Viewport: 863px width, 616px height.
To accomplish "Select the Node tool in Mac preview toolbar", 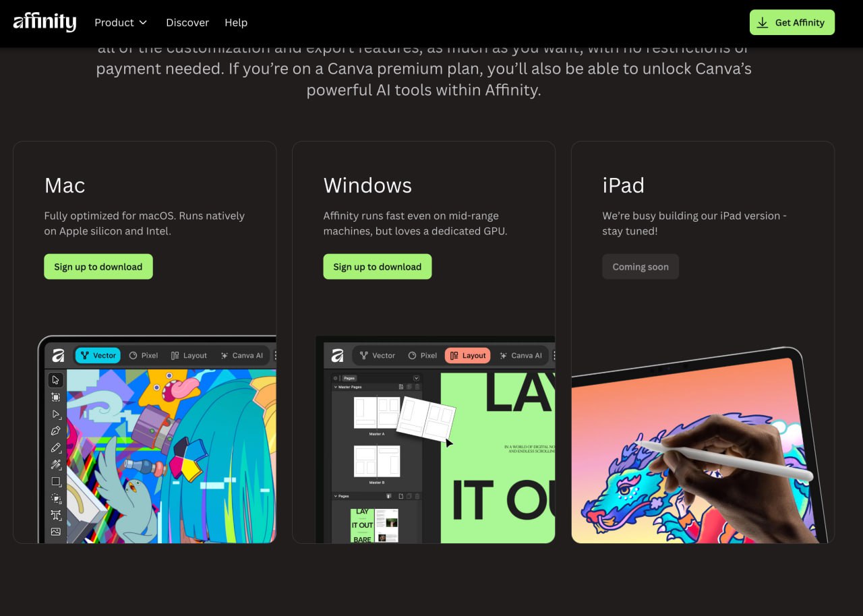I will pos(56,414).
